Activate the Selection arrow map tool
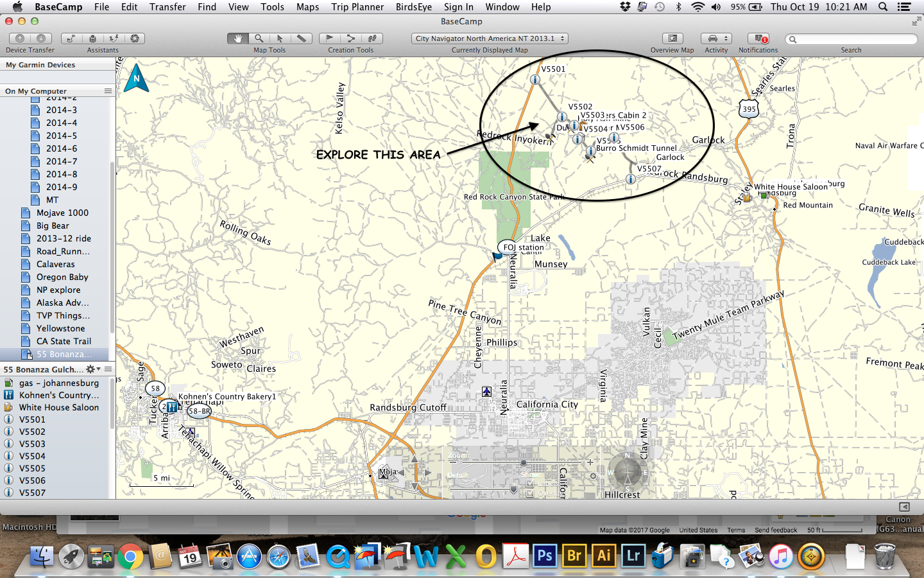Viewport: 924px width, 578px height. click(280, 38)
